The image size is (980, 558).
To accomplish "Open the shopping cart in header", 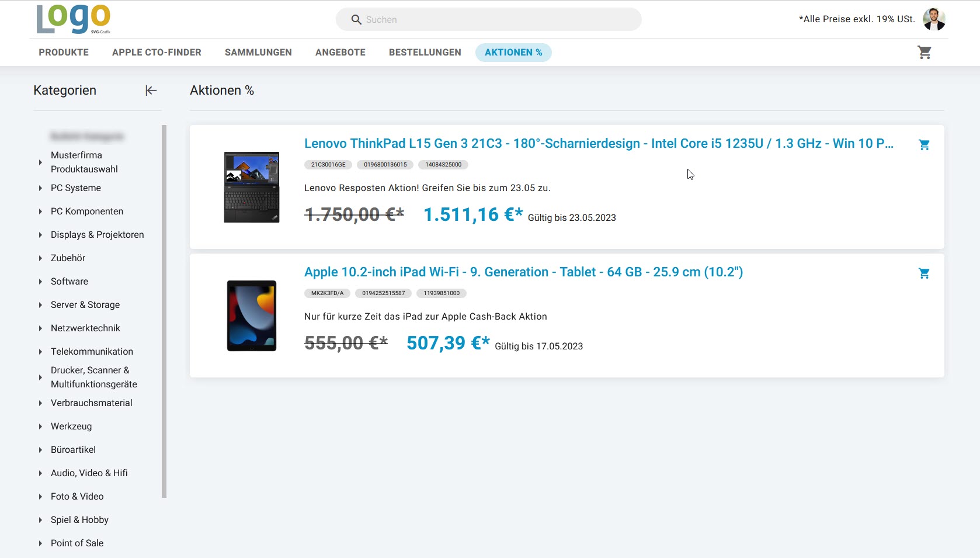I will 925,53.
